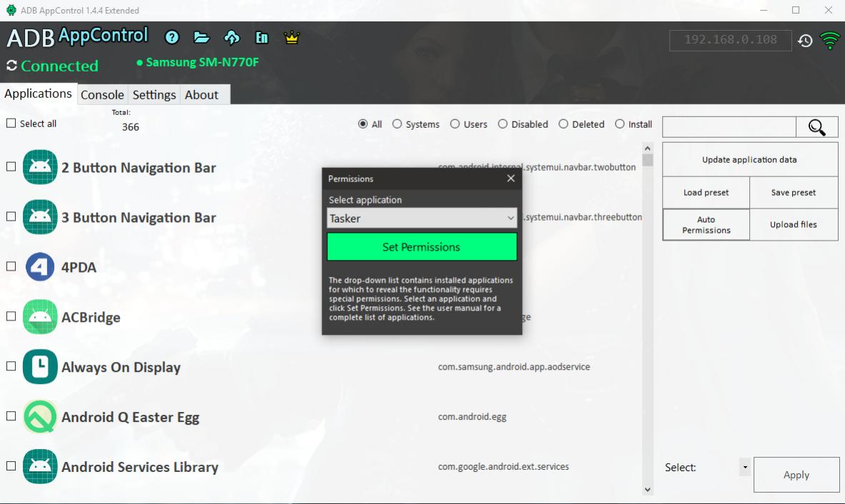
Task: Click the green Wi-Fi connection icon
Action: (829, 41)
